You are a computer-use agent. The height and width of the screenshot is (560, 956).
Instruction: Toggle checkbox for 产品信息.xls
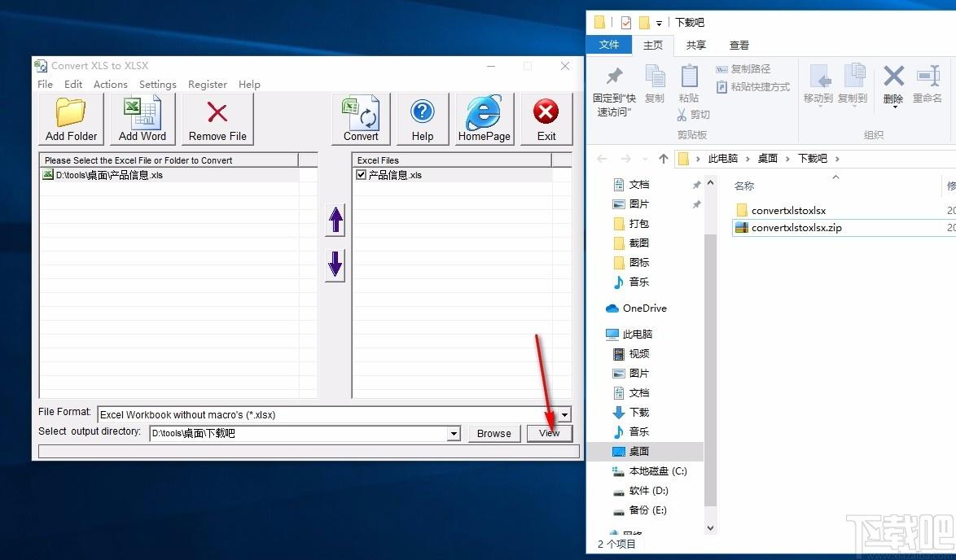[361, 175]
